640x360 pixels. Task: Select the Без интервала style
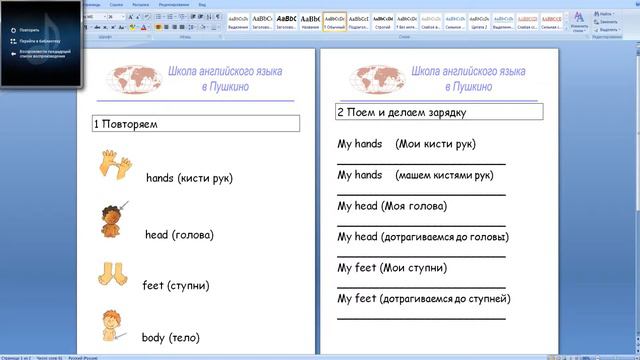coord(407,22)
